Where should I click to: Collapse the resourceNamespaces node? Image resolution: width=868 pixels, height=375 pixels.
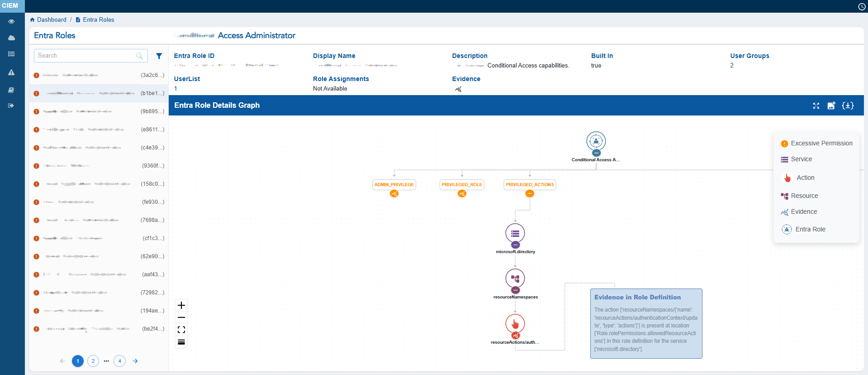pos(515,290)
